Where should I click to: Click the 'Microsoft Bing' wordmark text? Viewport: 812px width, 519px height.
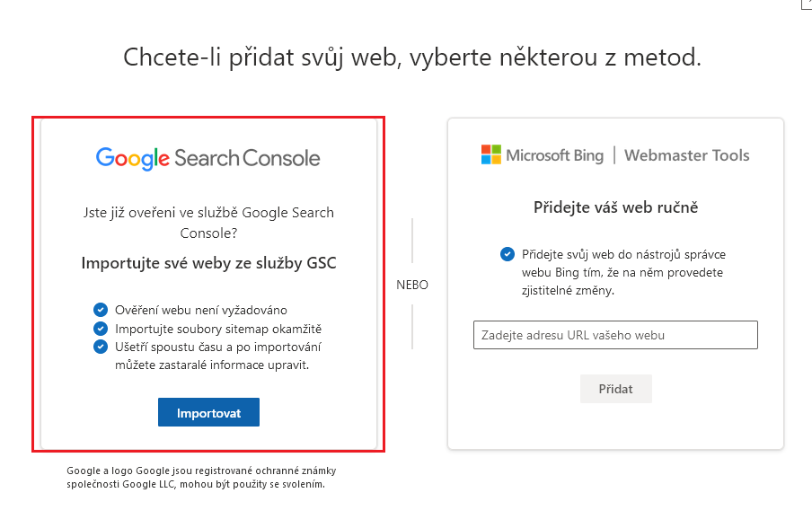point(554,155)
